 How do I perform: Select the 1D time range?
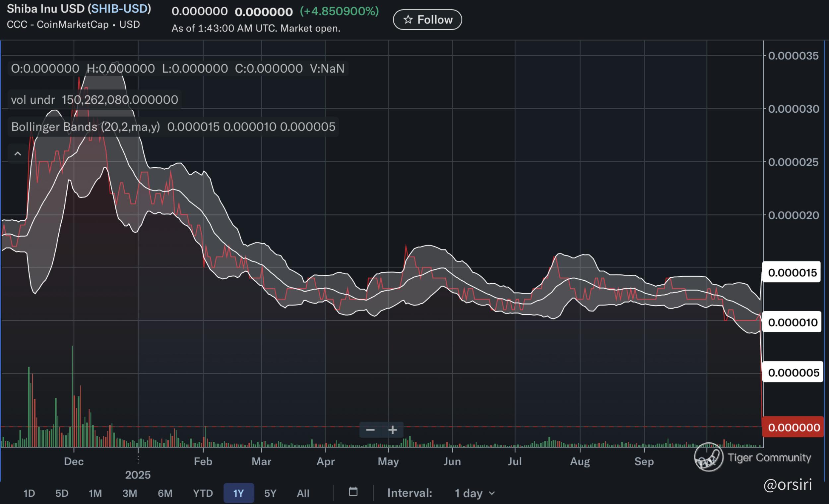coord(29,493)
